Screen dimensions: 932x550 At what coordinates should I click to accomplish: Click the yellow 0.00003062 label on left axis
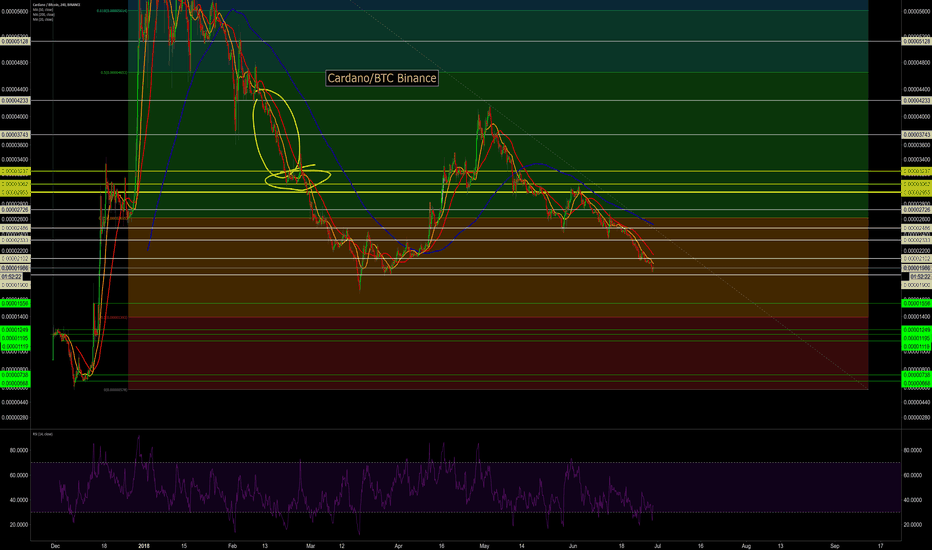coord(15,185)
